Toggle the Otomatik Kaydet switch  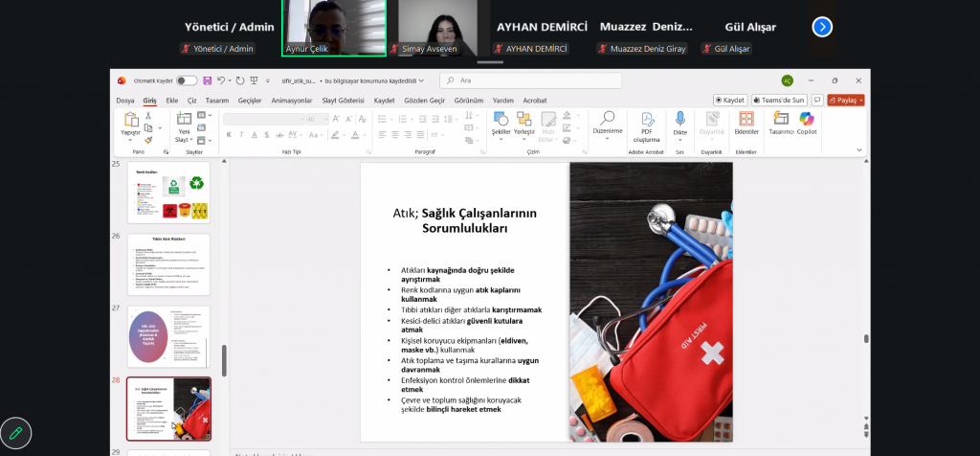(187, 80)
